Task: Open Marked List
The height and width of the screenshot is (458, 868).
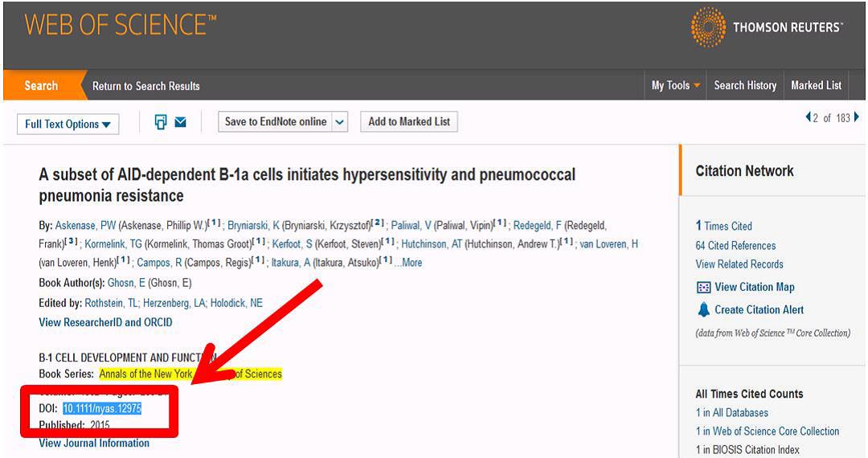Action: [x=816, y=85]
